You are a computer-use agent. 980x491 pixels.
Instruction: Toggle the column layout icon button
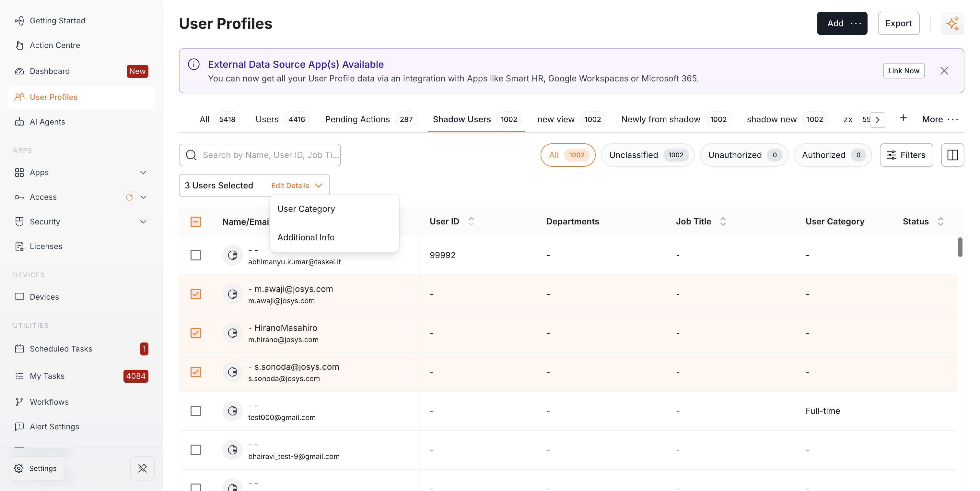coord(952,155)
